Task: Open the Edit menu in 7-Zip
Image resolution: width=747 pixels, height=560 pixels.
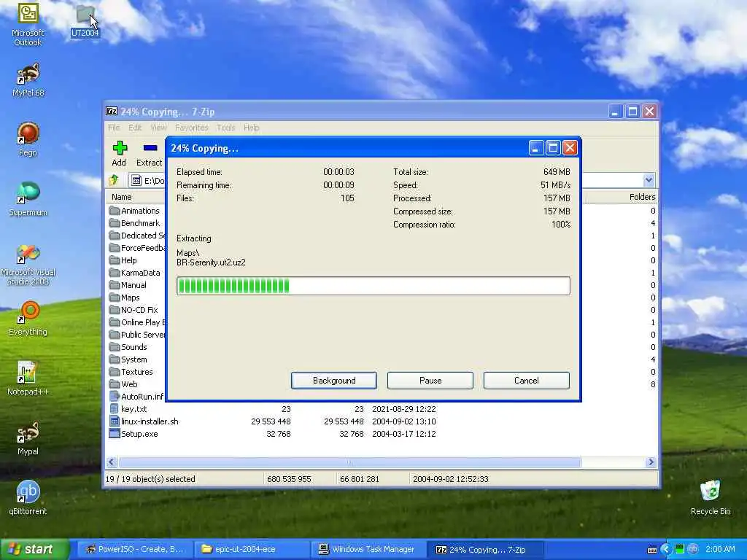Action: 135,128
